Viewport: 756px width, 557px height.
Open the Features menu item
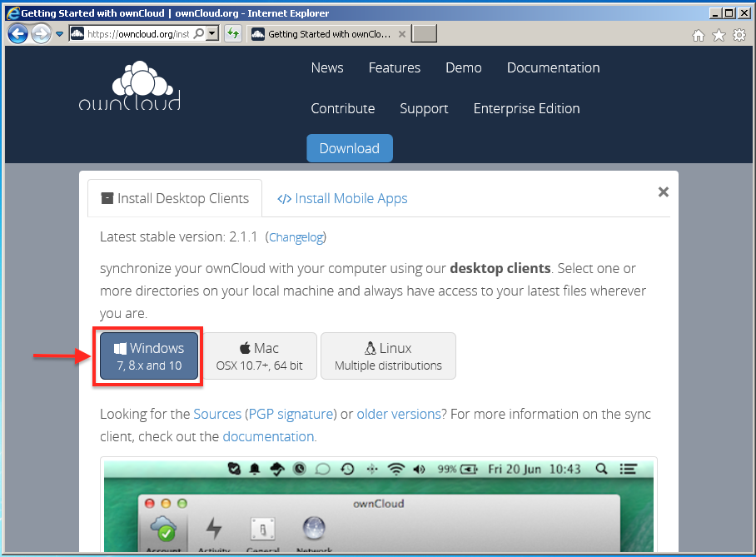point(395,67)
